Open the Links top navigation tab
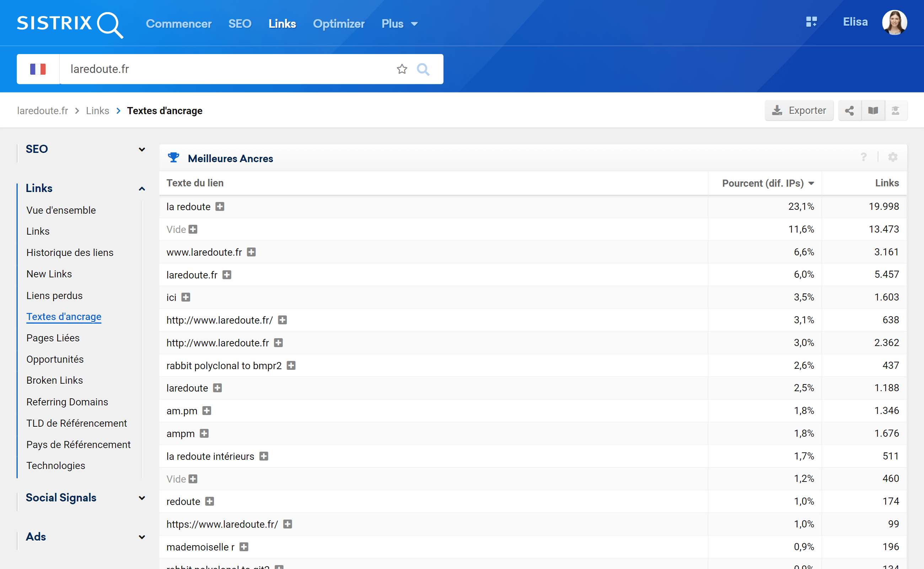The width and height of the screenshot is (924, 569). 282,24
